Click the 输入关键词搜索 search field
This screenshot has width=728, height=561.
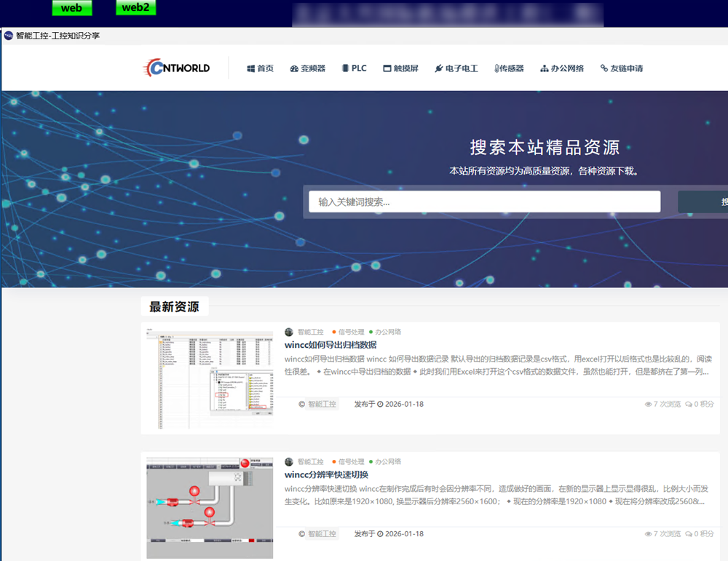(484, 202)
